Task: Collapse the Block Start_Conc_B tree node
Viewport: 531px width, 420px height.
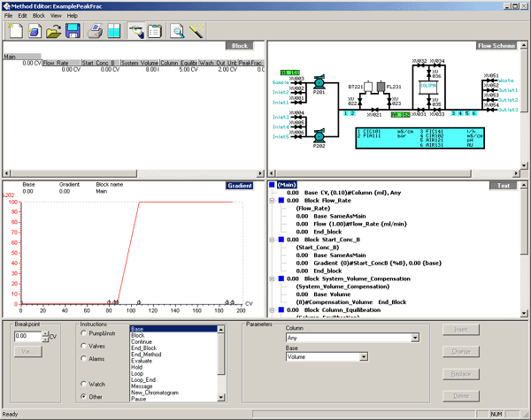Action: (x=272, y=240)
